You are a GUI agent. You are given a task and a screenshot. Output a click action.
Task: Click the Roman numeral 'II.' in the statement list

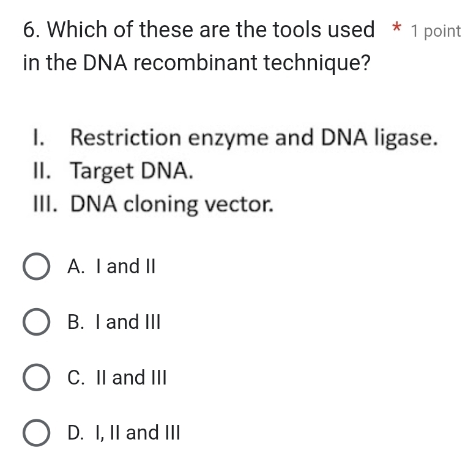[42, 171]
